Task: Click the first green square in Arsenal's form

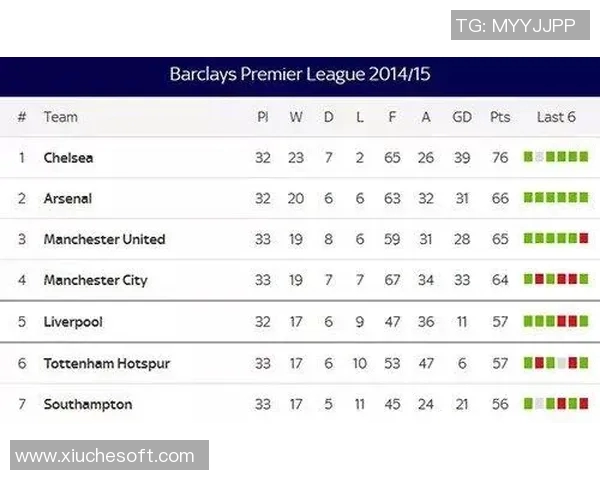Action: pyautogui.click(x=529, y=198)
